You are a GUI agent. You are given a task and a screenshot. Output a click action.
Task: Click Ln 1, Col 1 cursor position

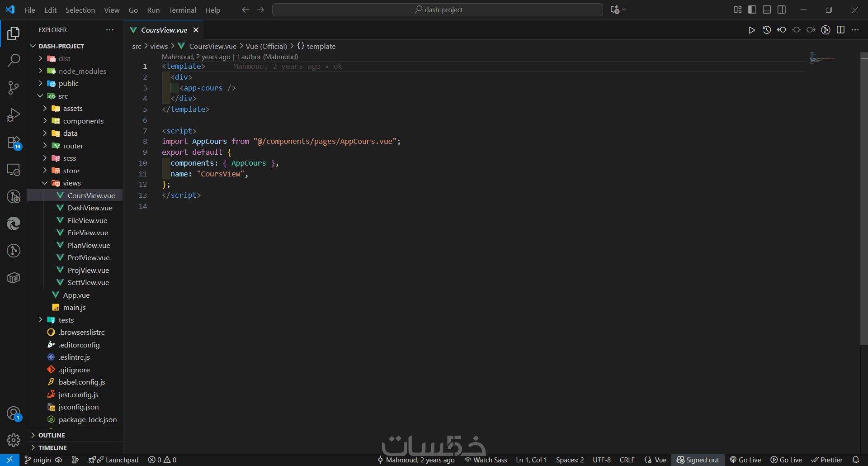click(531, 460)
